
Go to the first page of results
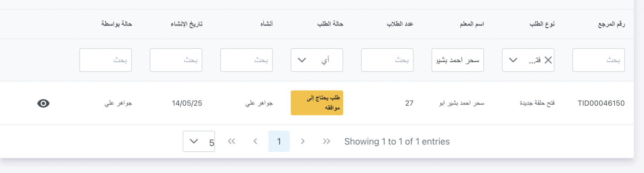pos(231,141)
